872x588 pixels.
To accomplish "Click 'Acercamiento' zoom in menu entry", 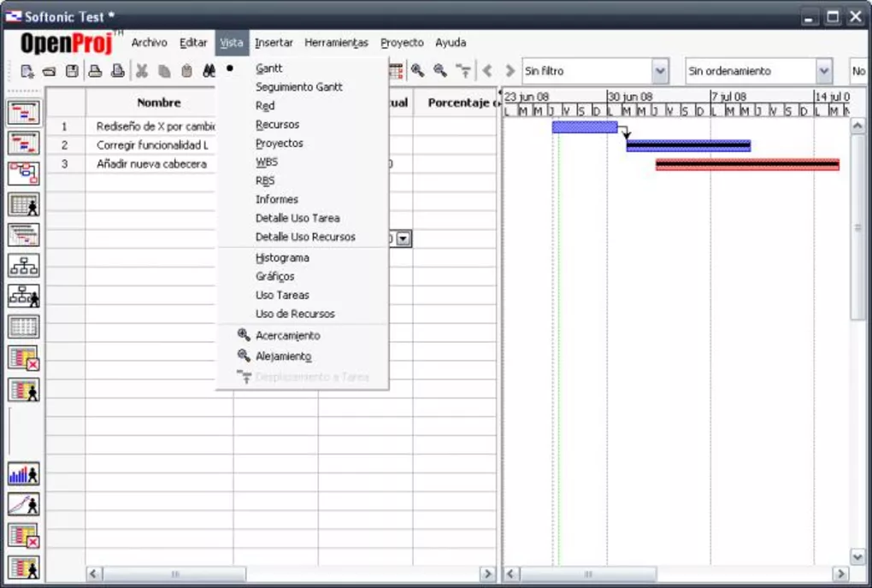I will [x=287, y=336].
